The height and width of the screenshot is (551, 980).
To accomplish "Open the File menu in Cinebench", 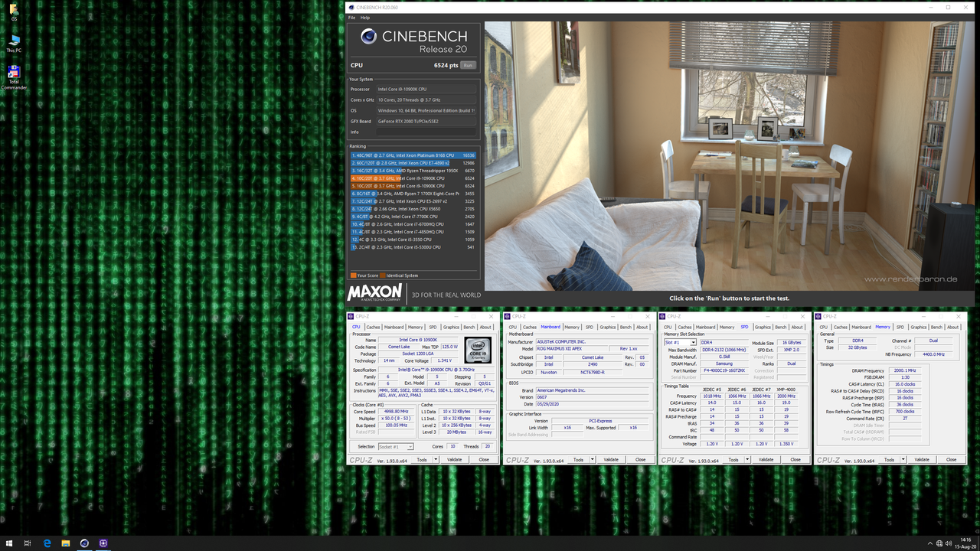I will (x=351, y=18).
